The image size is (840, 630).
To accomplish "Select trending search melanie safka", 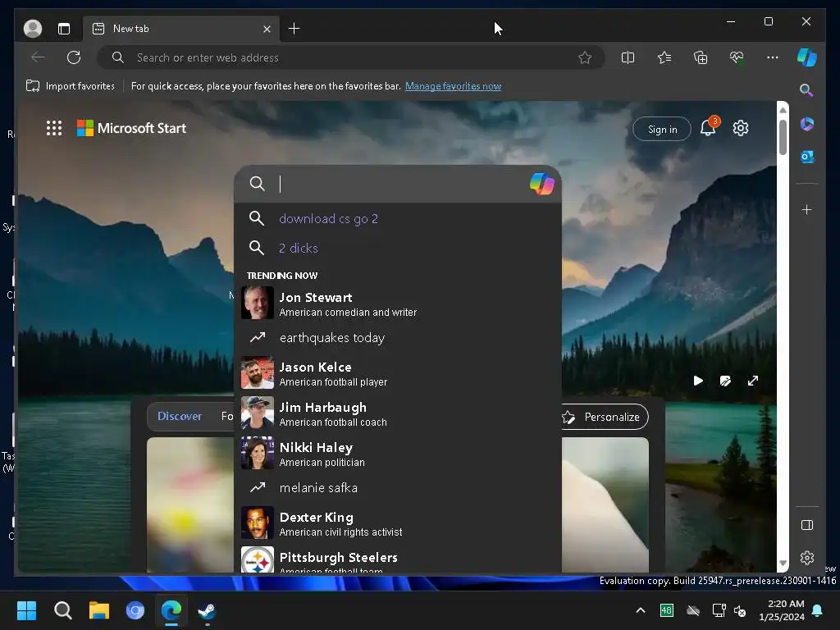I will pos(398,488).
